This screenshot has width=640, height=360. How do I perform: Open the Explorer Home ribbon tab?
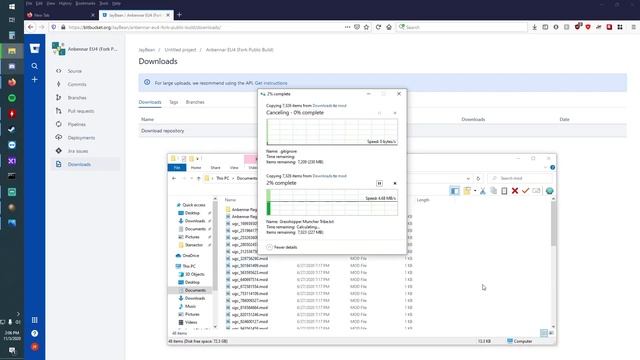click(x=196, y=167)
